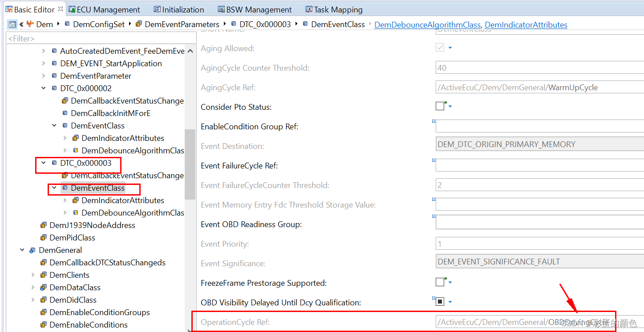Viewport: 644px width, 332px height.
Task: Click the AgingCycle Ref field
Action: point(540,88)
